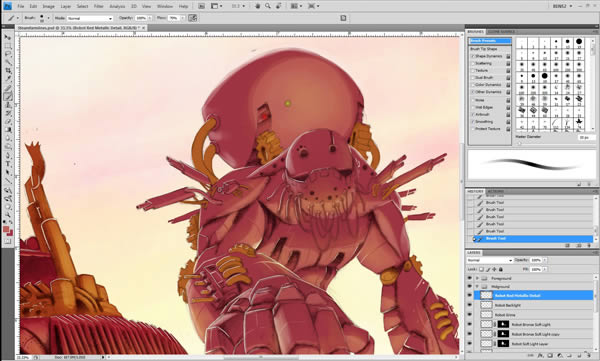Click lock icon next to Shape Dynamics
The image size is (600, 361).
click(x=508, y=56)
